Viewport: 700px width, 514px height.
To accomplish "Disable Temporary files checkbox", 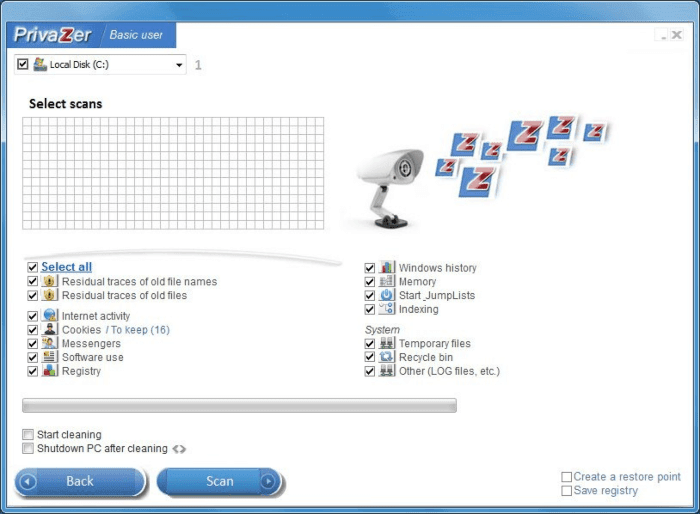I will pyautogui.click(x=369, y=343).
